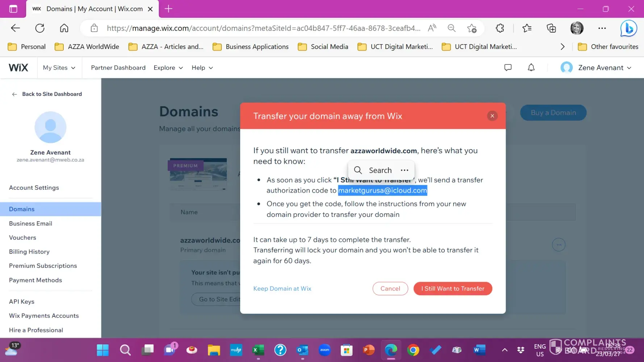Select Domains in the sidebar
Image resolution: width=644 pixels, height=362 pixels.
[51, 209]
